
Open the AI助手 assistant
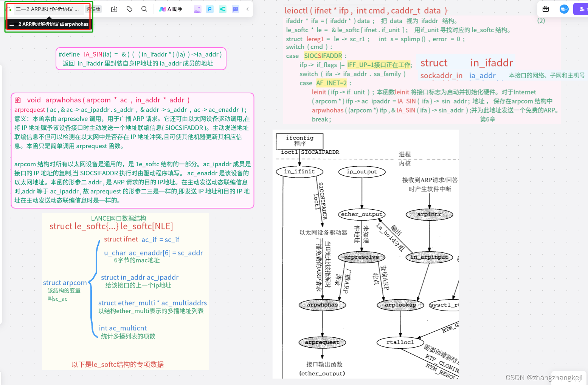pos(171,9)
